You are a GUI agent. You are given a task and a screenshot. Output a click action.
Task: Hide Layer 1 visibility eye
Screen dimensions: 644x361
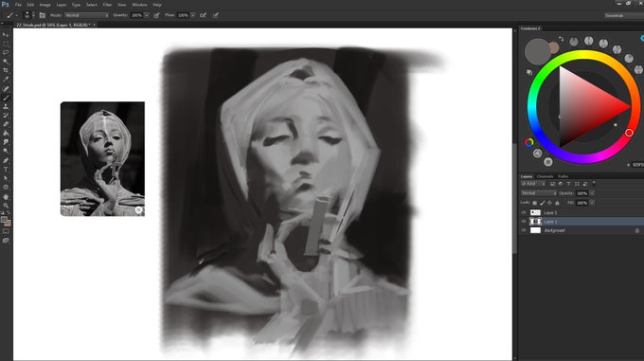[x=523, y=222]
